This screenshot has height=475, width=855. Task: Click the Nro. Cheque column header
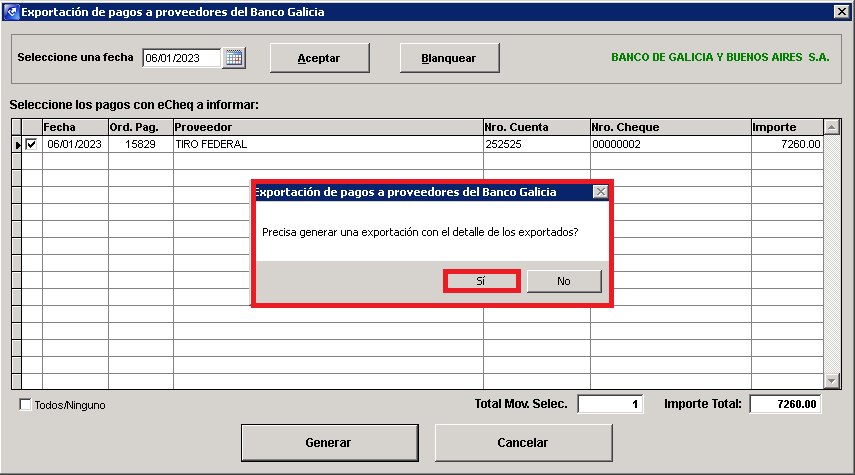671,127
